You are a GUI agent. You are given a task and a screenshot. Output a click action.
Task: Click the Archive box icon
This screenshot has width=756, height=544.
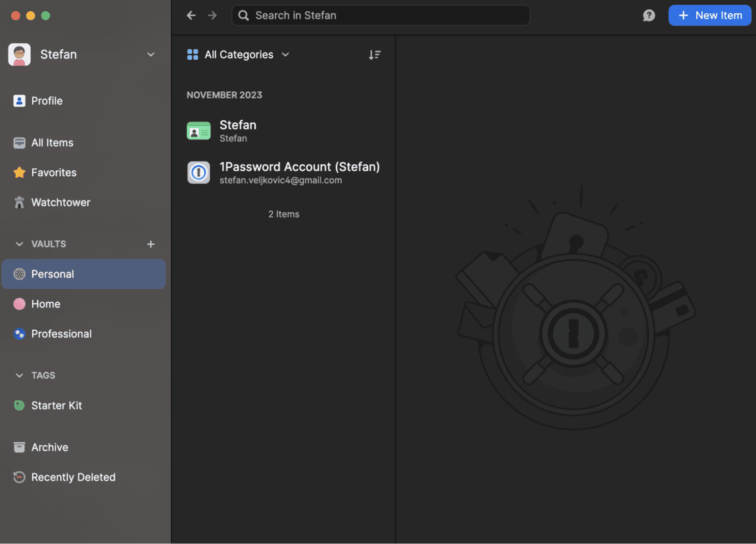pyautogui.click(x=19, y=447)
